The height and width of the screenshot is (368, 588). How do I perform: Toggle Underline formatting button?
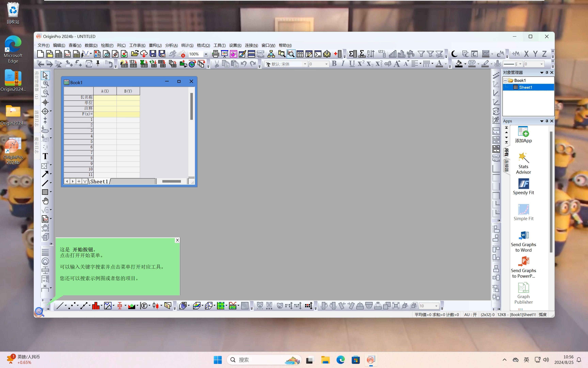pos(352,64)
